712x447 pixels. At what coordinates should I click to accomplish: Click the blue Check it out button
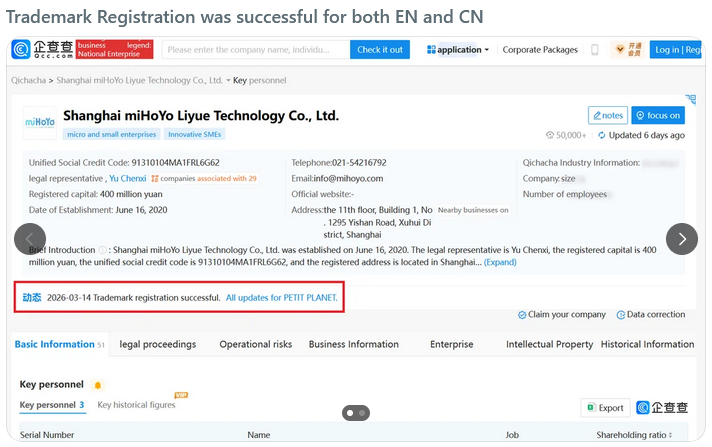pos(380,50)
